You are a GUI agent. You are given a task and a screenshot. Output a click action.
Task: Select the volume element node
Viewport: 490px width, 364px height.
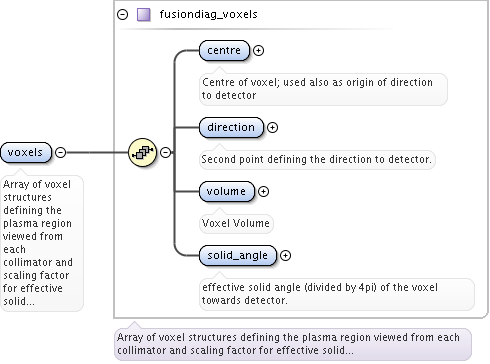(226, 191)
